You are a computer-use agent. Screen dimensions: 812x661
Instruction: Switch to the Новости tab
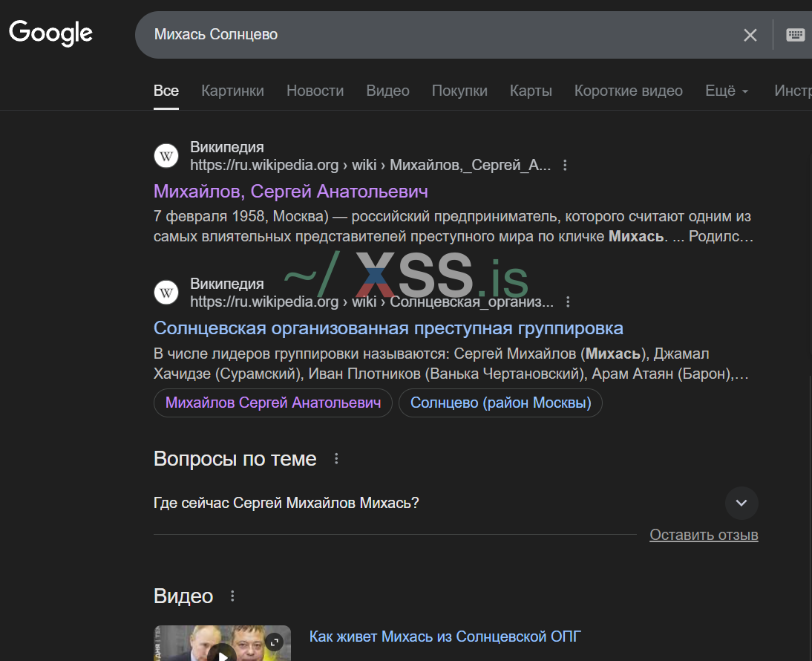click(x=315, y=91)
